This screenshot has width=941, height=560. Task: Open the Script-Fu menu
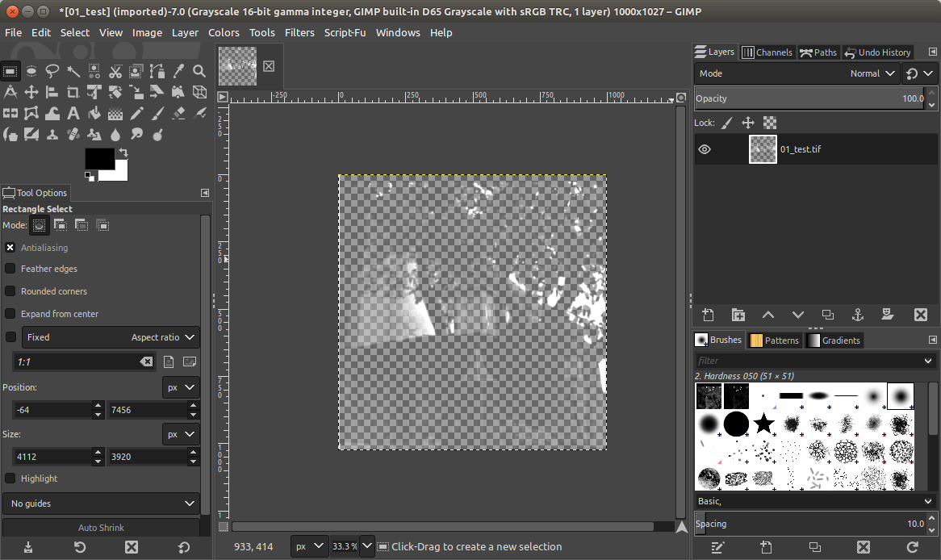[345, 32]
